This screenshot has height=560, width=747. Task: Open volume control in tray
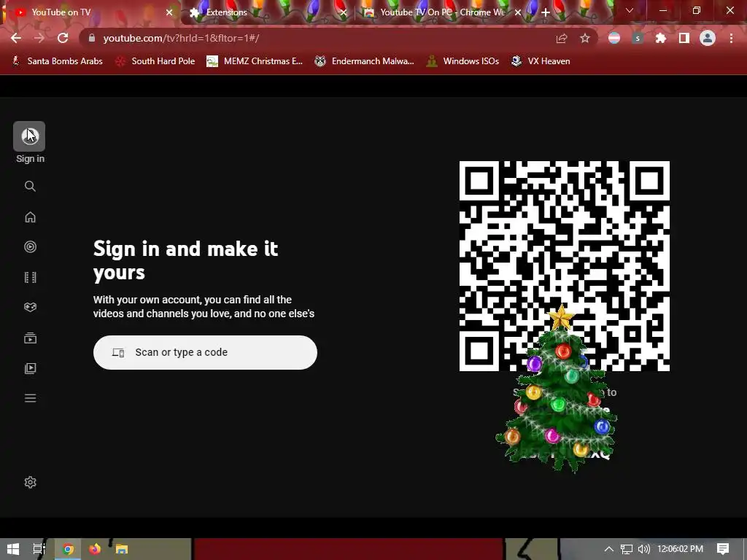[x=643, y=549]
